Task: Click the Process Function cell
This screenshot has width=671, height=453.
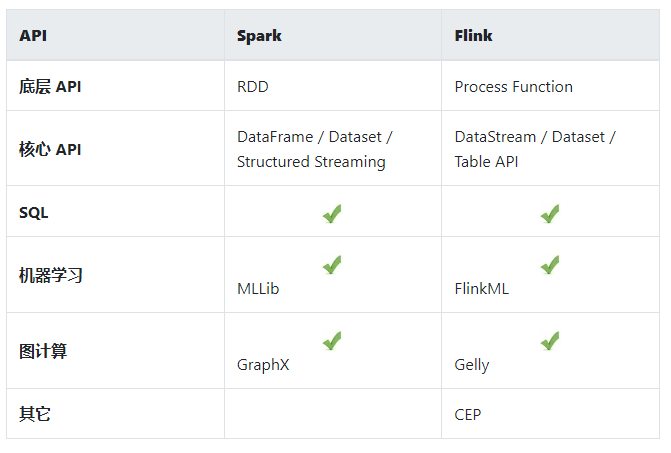Action: [x=513, y=87]
